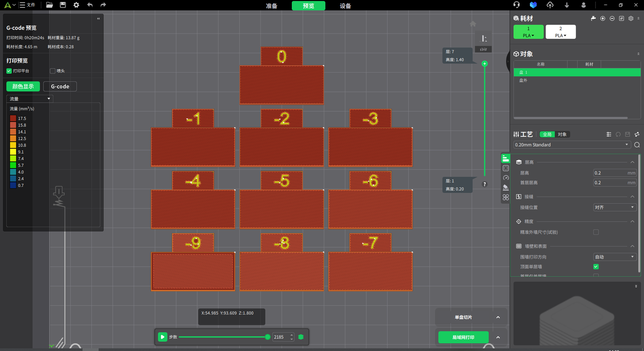This screenshot has width=644, height=351.
Task: Collapse the 接缝 section
Action: [x=632, y=197]
